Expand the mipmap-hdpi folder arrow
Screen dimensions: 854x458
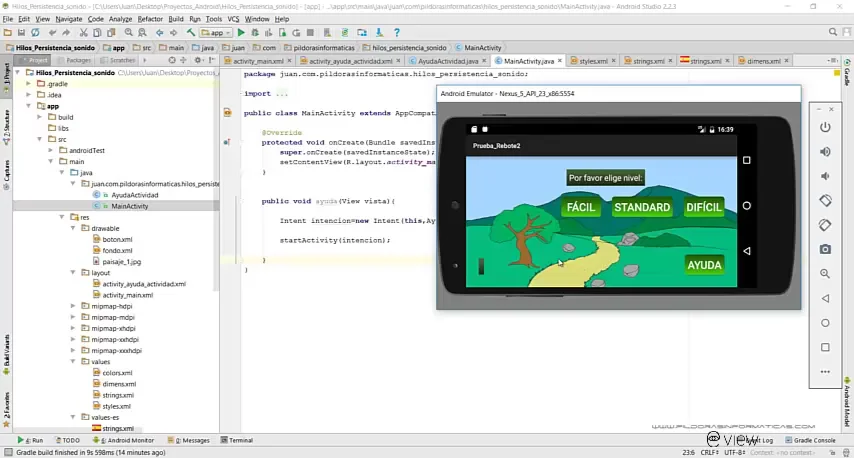coord(73,306)
